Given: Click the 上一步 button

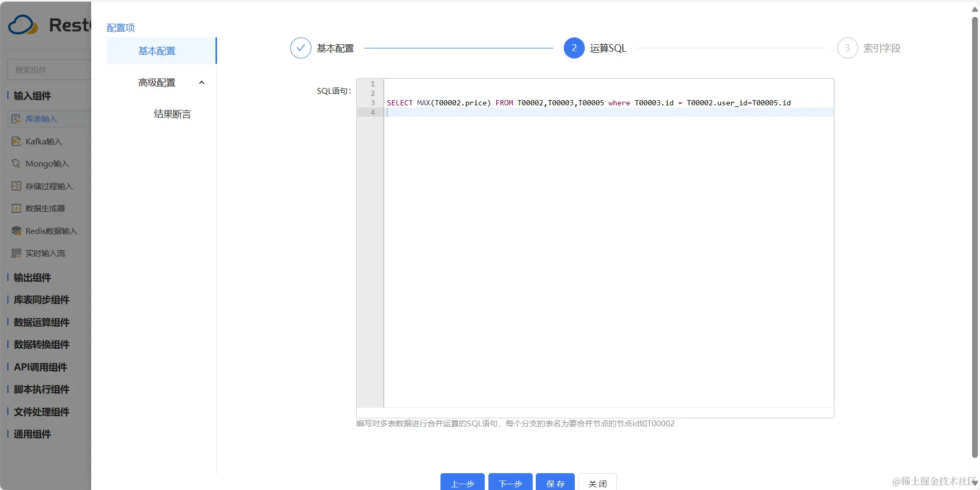Looking at the screenshot, I should point(463,483).
